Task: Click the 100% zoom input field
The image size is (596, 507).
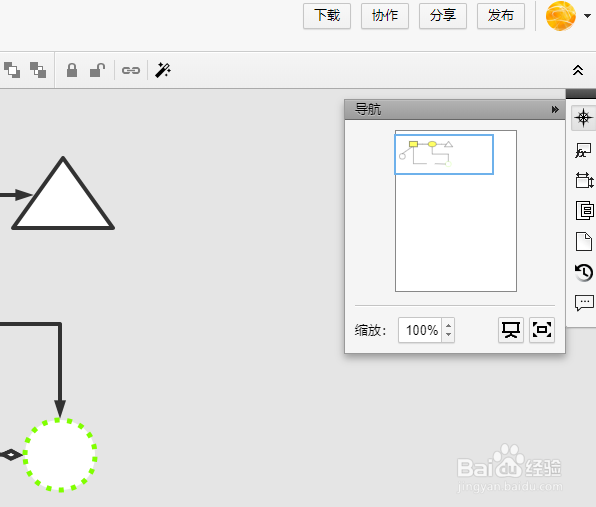Action: (x=420, y=330)
